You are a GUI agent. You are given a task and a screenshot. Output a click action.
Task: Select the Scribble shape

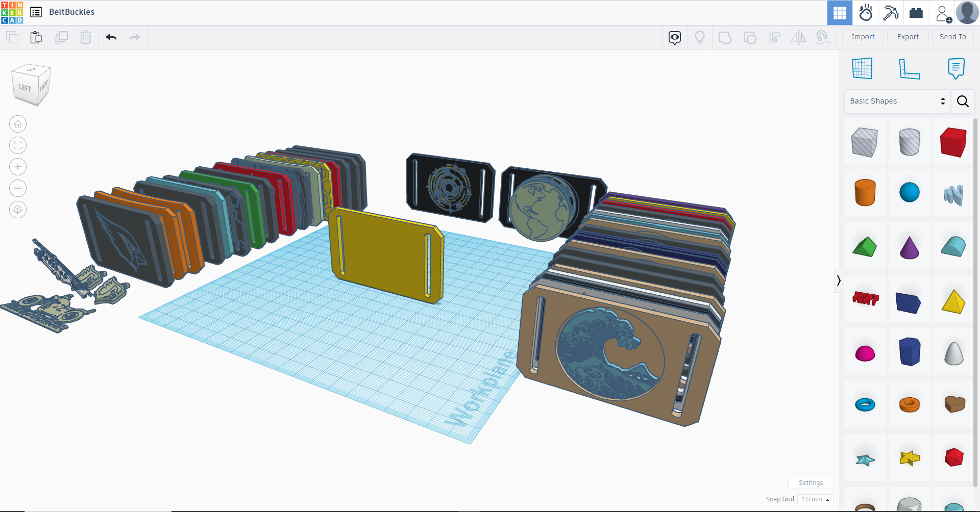tap(953, 194)
